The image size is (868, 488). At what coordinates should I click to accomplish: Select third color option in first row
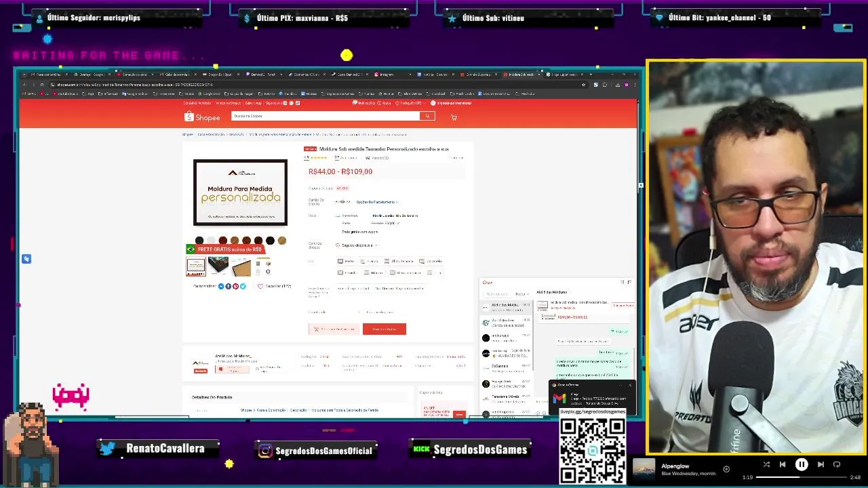click(x=399, y=261)
